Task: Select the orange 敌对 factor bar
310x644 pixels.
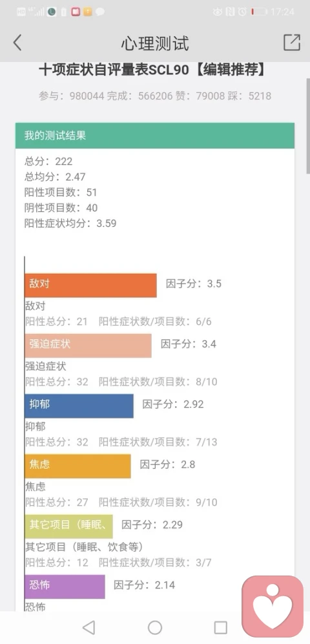Action: pyautogui.click(x=91, y=286)
